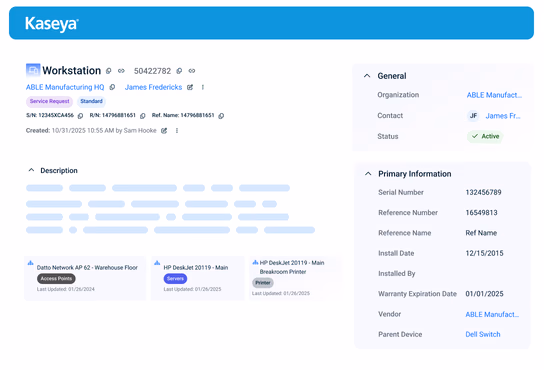544x370 pixels.
Task: Copy serial number 12345XCA456
Action: click(x=80, y=116)
